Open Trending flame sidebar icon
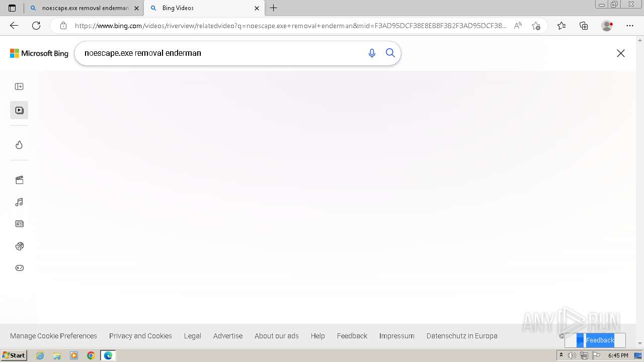644x362 pixels. coord(19,145)
